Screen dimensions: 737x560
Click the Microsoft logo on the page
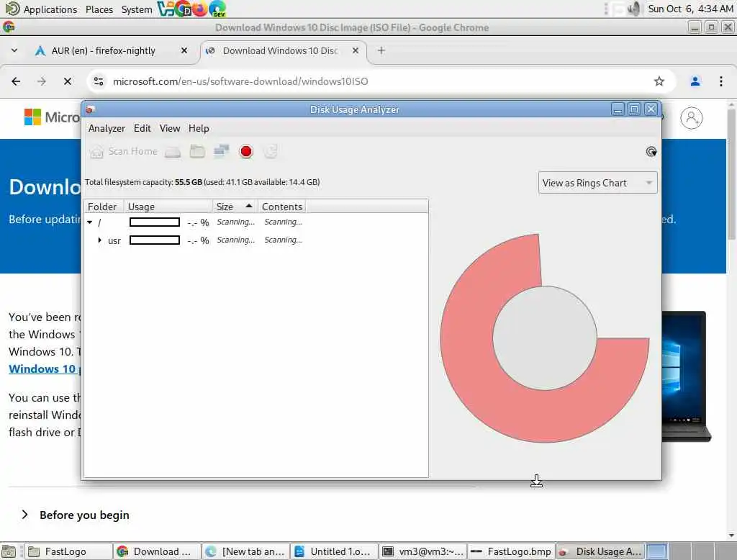click(52, 117)
